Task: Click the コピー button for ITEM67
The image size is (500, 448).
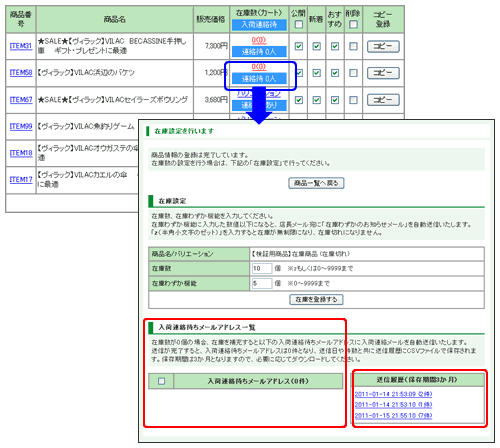Action: pyautogui.click(x=383, y=100)
